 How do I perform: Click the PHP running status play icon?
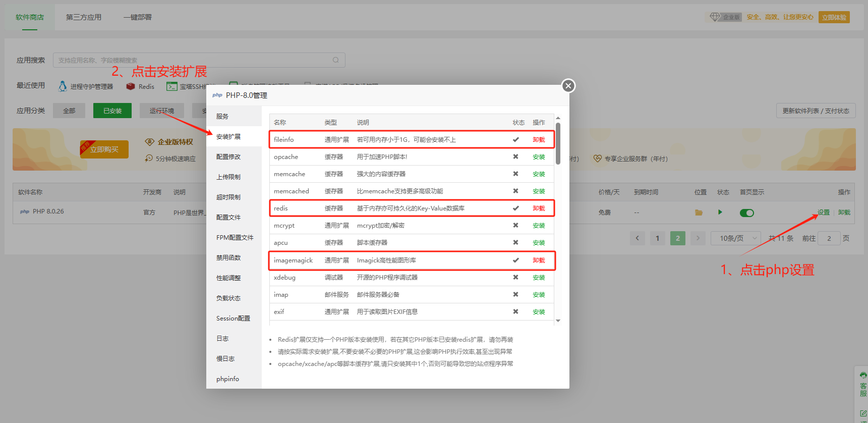[x=720, y=212]
